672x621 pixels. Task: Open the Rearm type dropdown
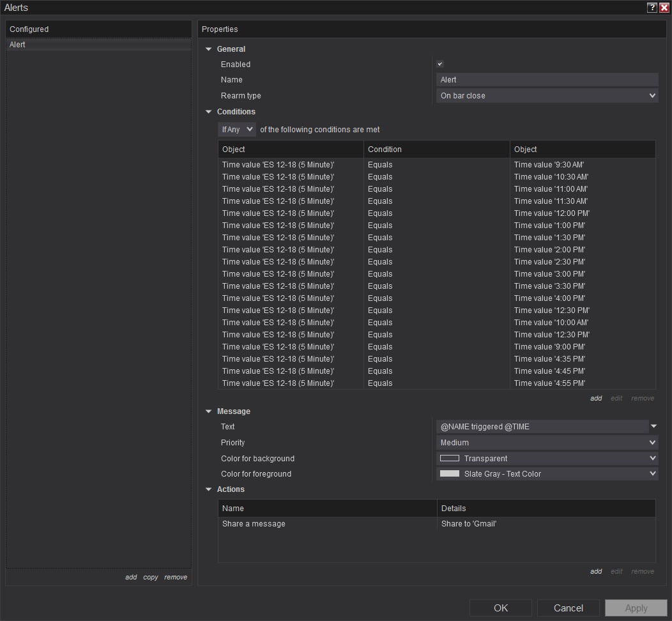pos(547,96)
